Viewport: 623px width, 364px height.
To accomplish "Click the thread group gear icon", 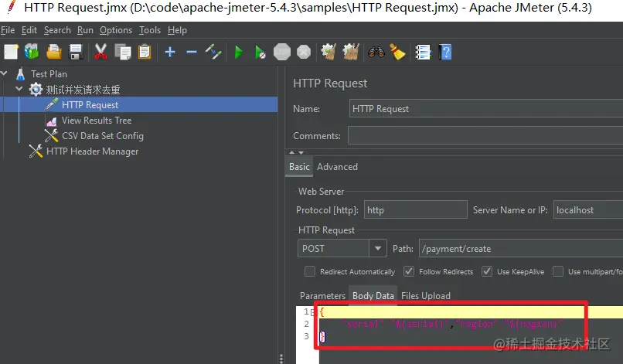I will (x=36, y=90).
